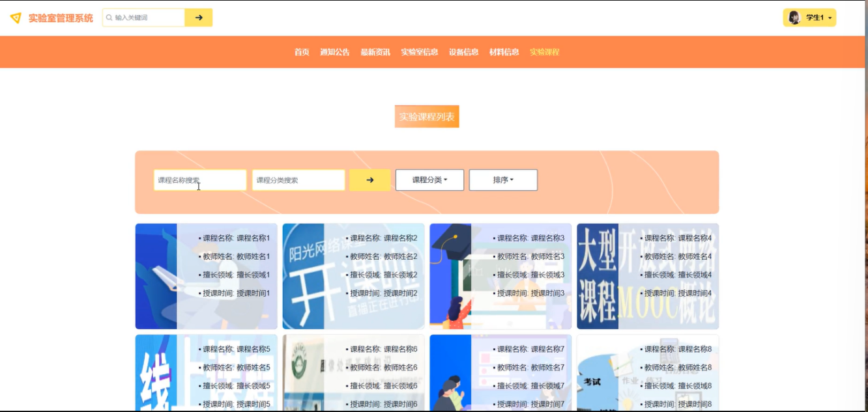Click text 擅长领域: 擅长领域2
868x412 pixels.
pyautogui.click(x=383, y=275)
